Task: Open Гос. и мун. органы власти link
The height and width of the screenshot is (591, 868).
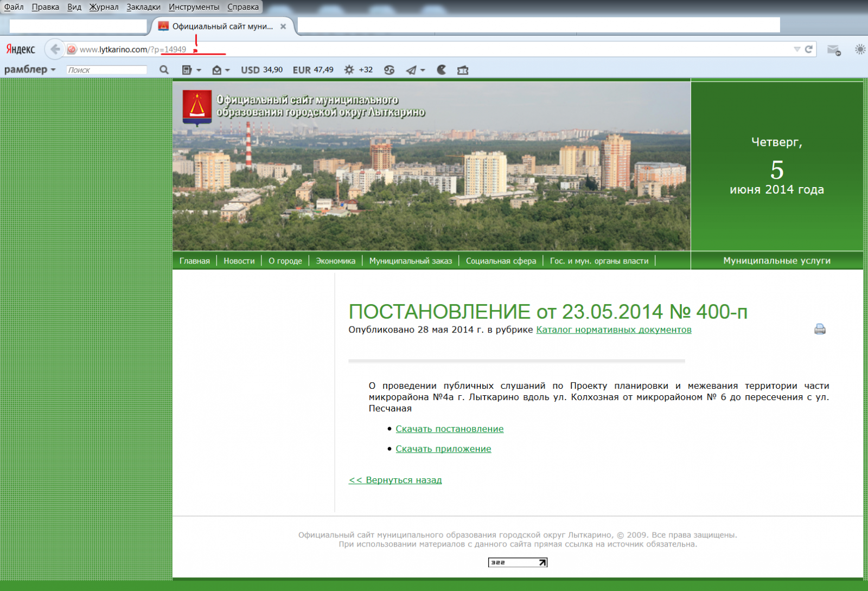Action: click(599, 261)
